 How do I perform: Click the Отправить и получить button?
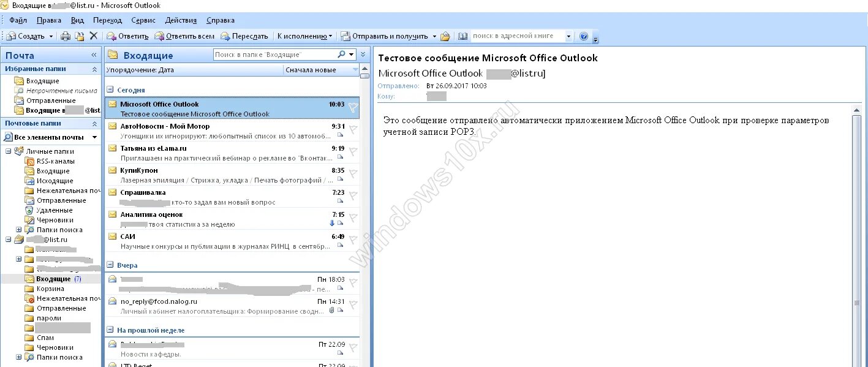[385, 36]
